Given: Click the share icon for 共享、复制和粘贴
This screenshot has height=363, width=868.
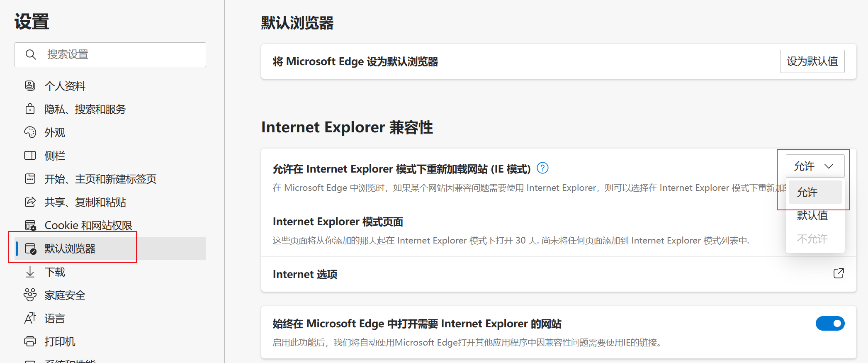Looking at the screenshot, I should 30,202.
